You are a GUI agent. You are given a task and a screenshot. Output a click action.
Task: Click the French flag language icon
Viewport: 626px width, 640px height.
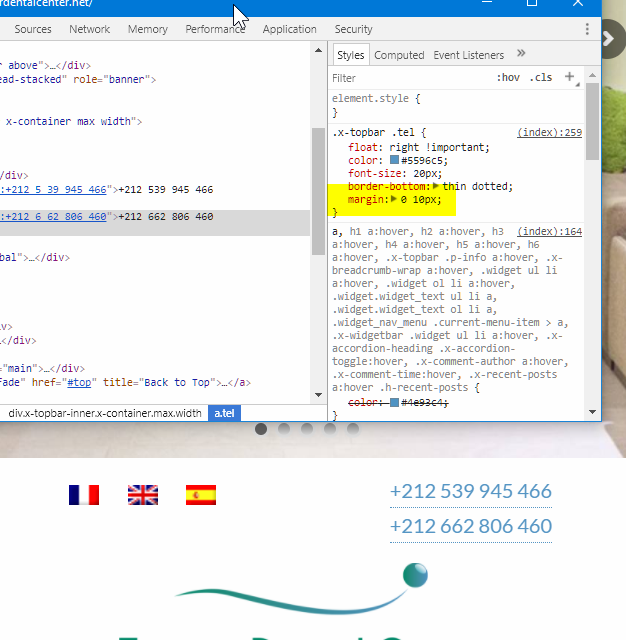(x=84, y=494)
